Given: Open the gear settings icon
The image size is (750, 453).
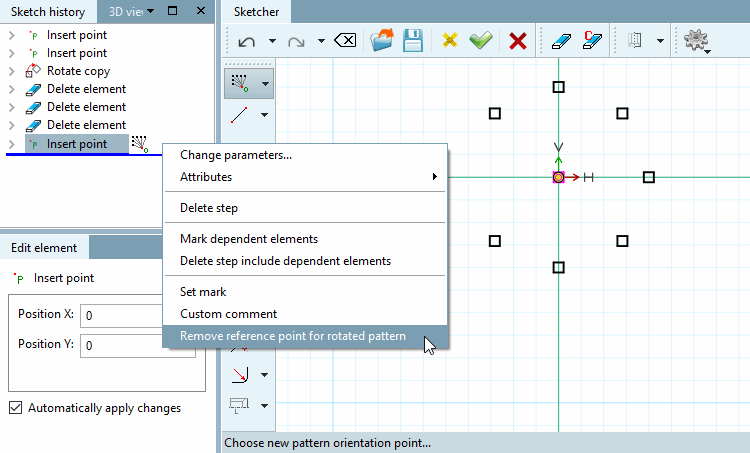Looking at the screenshot, I should (696, 40).
